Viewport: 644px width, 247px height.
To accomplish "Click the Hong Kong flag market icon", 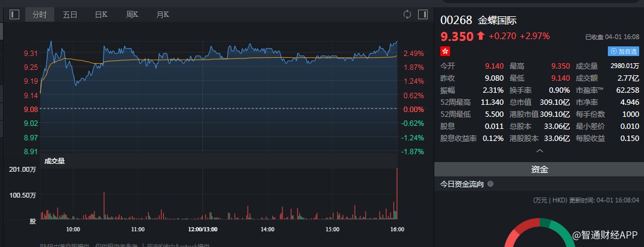I will click(x=445, y=51).
